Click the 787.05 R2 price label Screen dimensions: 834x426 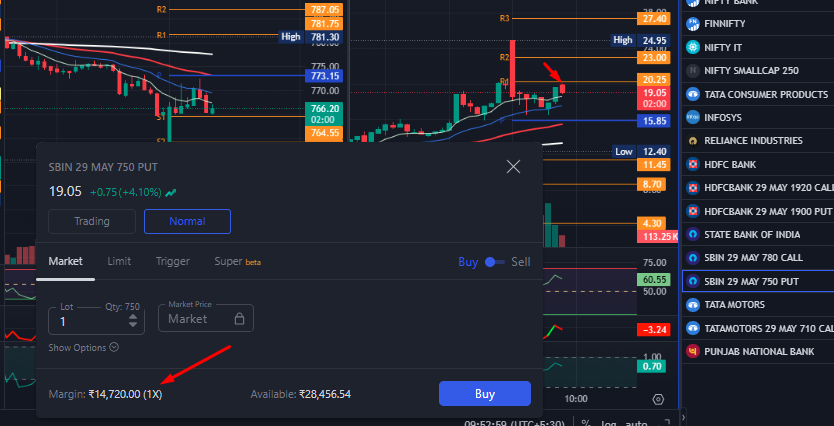tap(324, 10)
